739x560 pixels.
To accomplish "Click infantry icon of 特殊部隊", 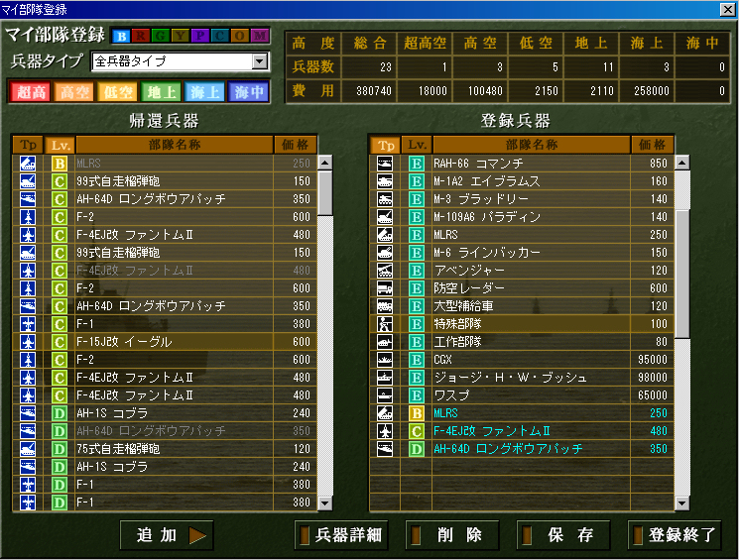I will (x=385, y=324).
